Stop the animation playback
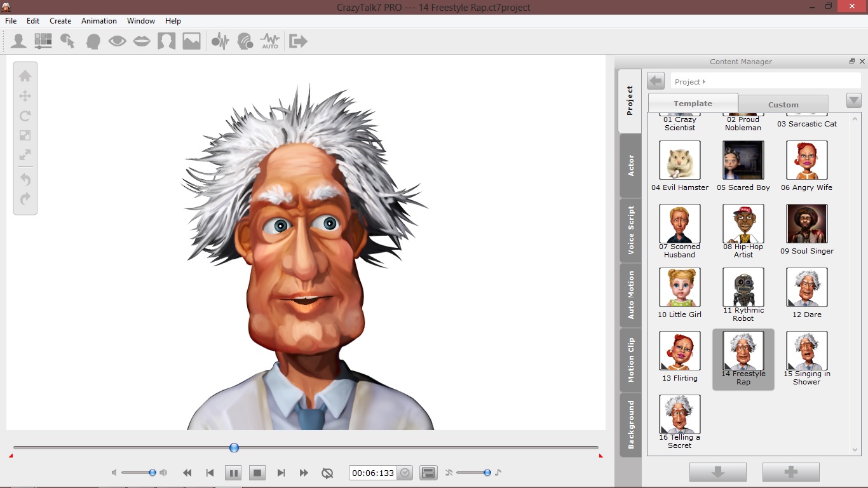Screen dimensions: 868x488 coord(257,473)
